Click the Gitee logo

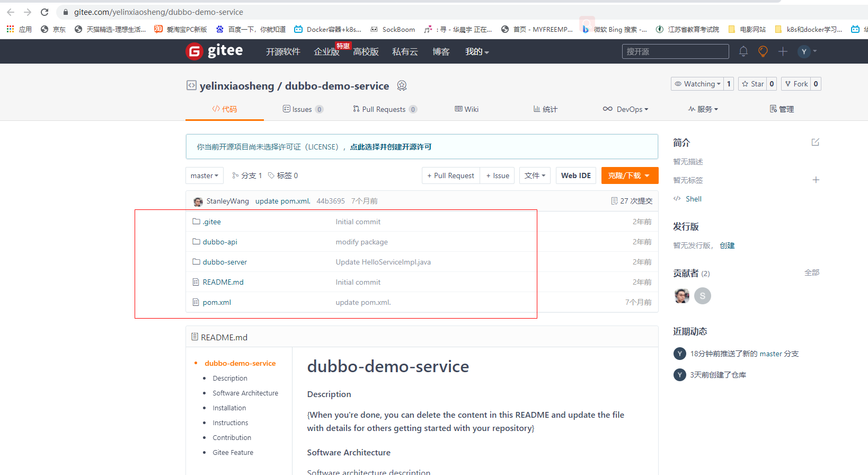214,51
